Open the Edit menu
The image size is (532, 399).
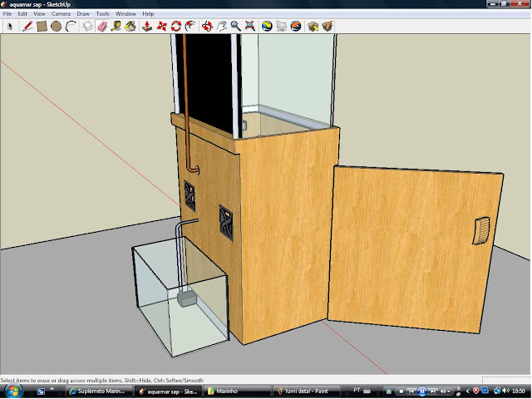(22, 14)
